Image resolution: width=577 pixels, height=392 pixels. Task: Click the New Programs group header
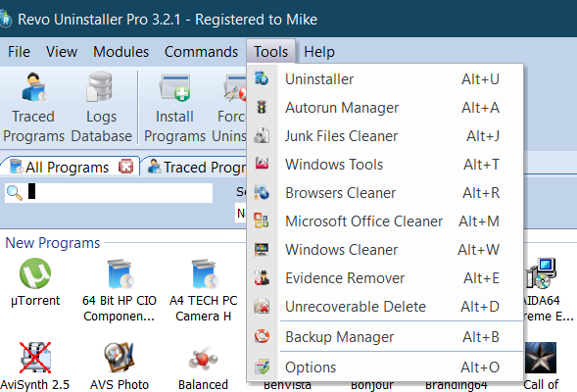[x=52, y=243]
